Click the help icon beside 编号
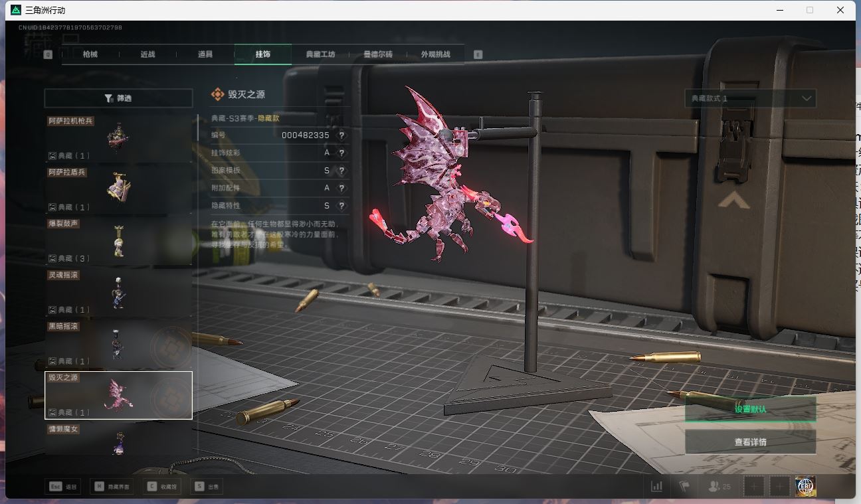The width and height of the screenshot is (861, 504). (341, 135)
